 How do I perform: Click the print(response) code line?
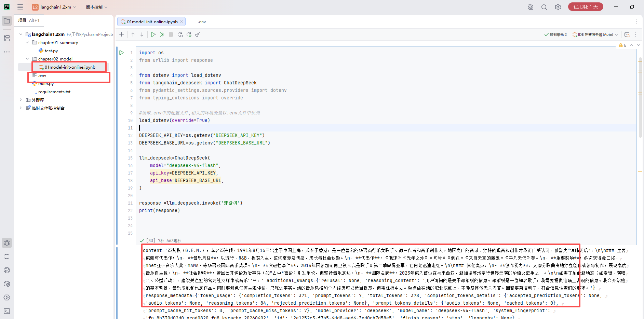[x=159, y=210]
